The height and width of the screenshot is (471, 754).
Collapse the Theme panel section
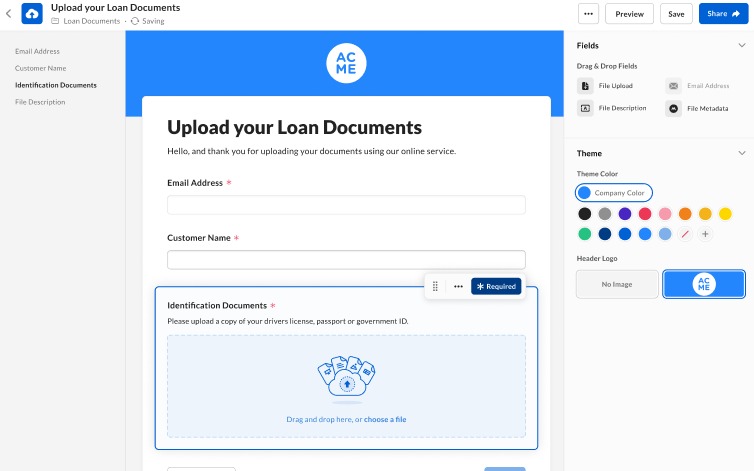point(741,153)
